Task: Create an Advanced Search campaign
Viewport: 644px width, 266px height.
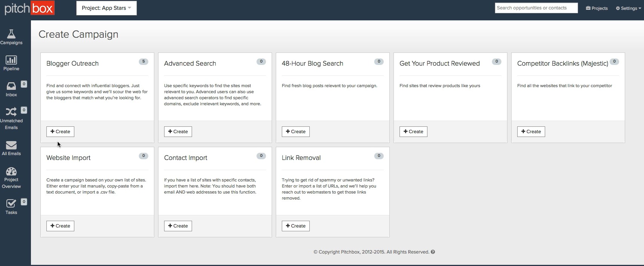Action: (x=178, y=132)
